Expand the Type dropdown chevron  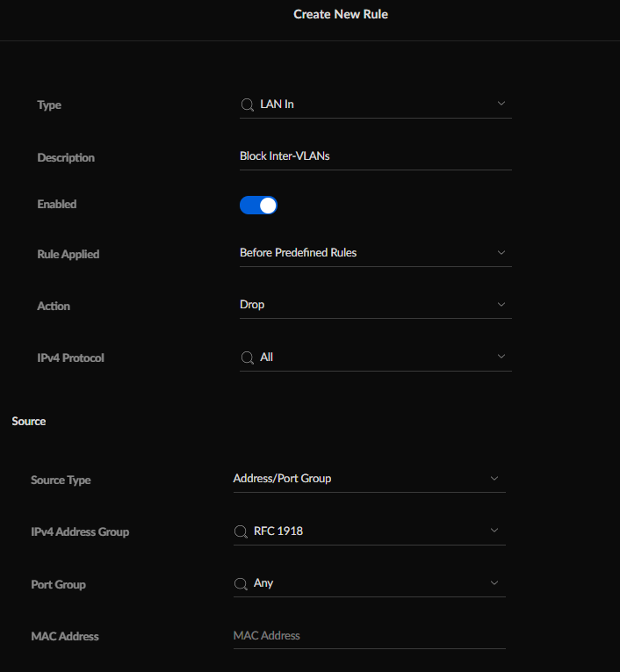click(x=501, y=104)
